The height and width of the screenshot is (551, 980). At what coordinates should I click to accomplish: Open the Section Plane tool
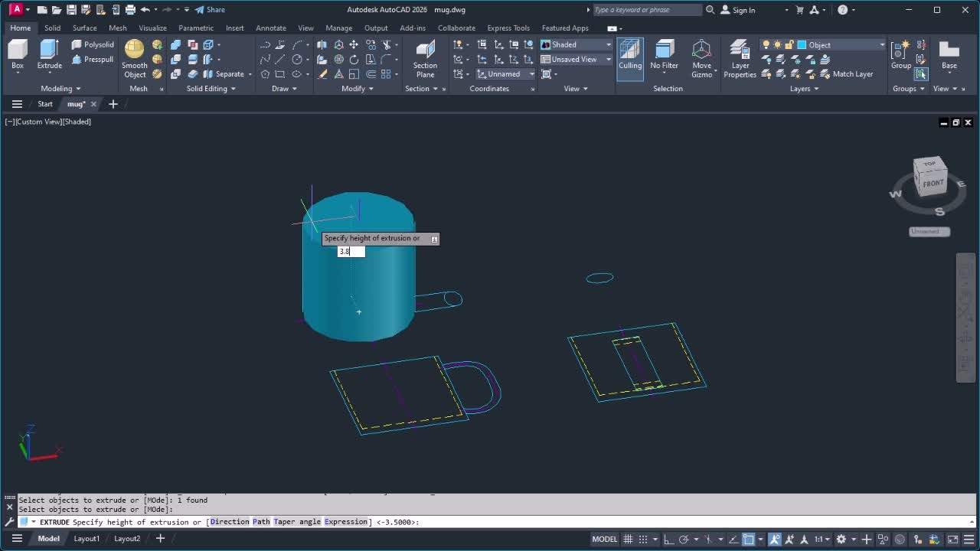coord(425,54)
